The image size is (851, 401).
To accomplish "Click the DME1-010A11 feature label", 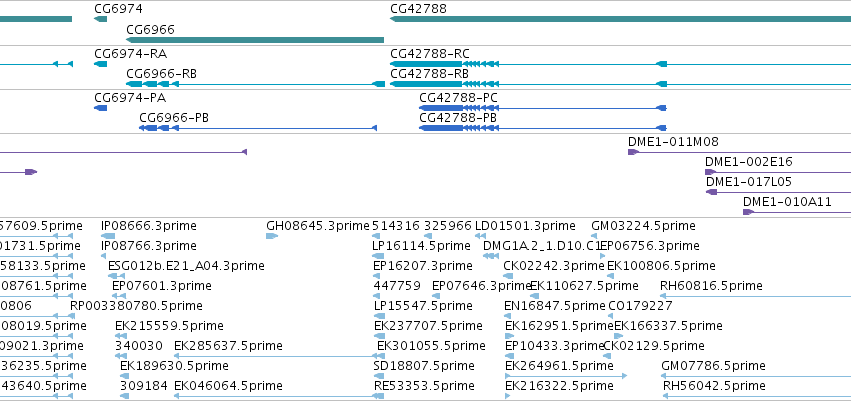I will coord(787,202).
